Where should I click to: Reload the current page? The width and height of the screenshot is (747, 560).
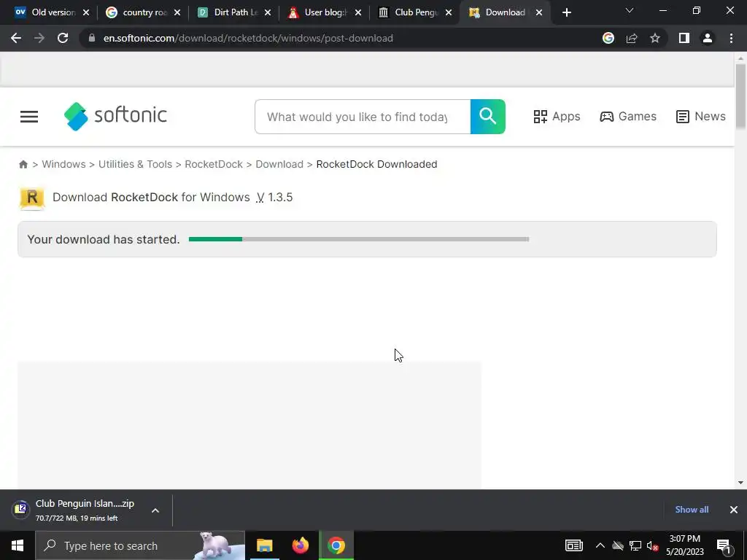63,38
